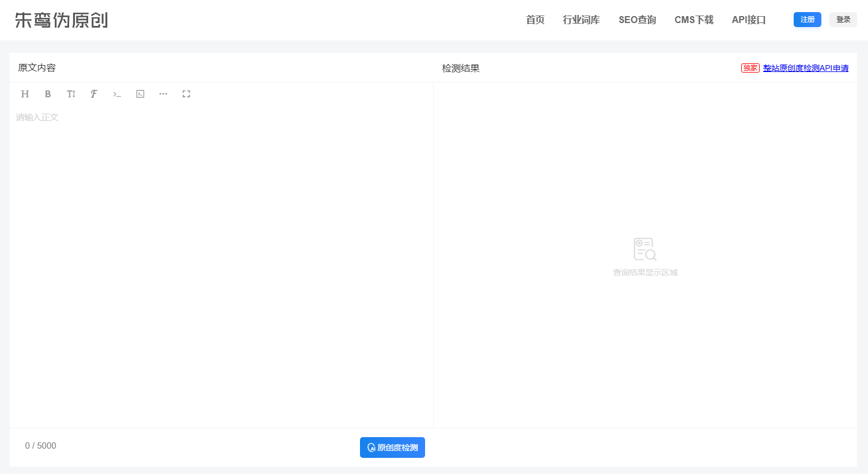Image resolution: width=868 pixels, height=474 pixels.
Task: Toggle bold formatting in the editor
Action: 48,94
